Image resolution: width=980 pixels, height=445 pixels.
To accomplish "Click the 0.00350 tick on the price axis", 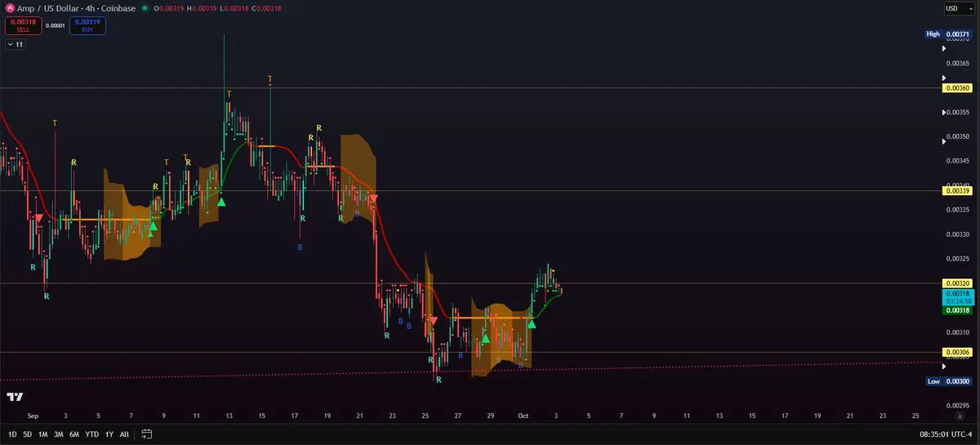I will tap(957, 136).
